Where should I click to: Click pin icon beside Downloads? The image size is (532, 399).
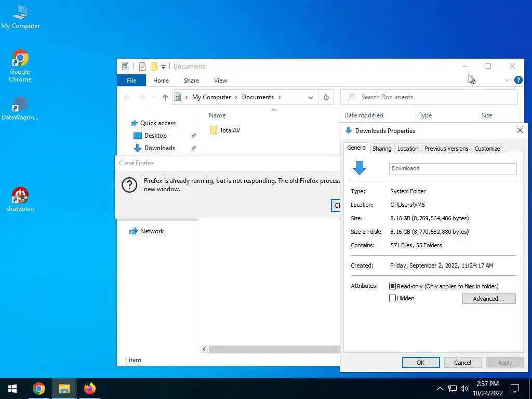pos(194,148)
